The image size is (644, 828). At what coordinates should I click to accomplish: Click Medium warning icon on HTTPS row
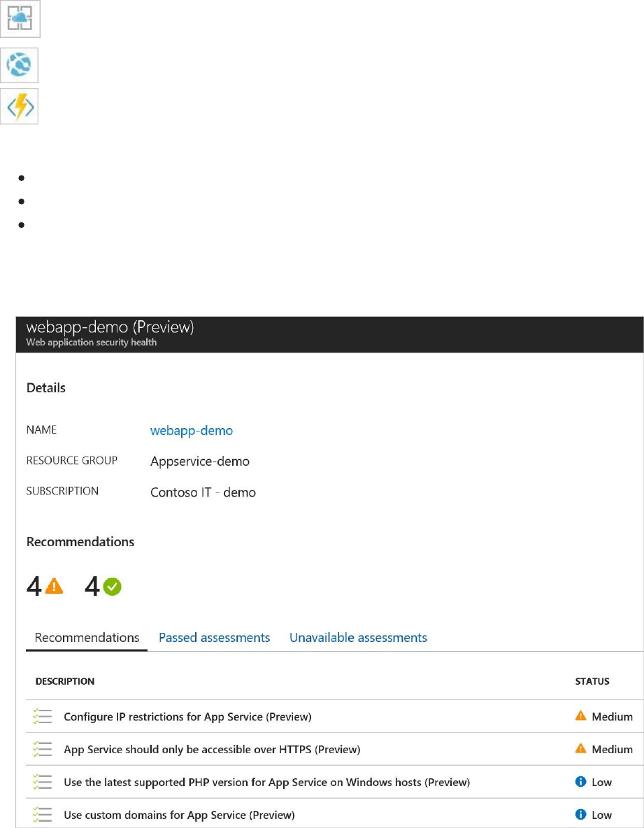point(580,749)
